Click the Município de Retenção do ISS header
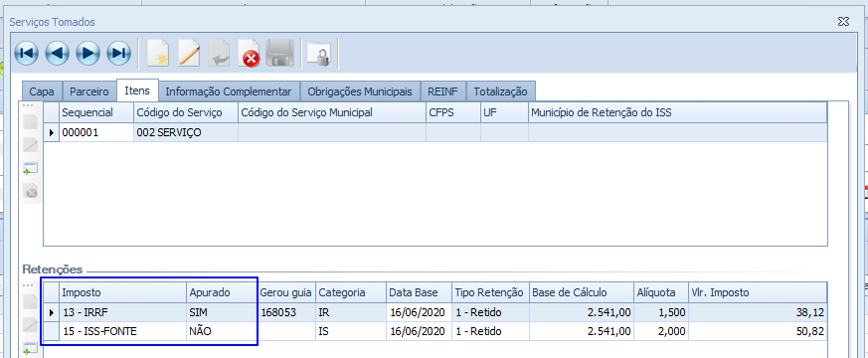868x358 pixels. point(677,112)
